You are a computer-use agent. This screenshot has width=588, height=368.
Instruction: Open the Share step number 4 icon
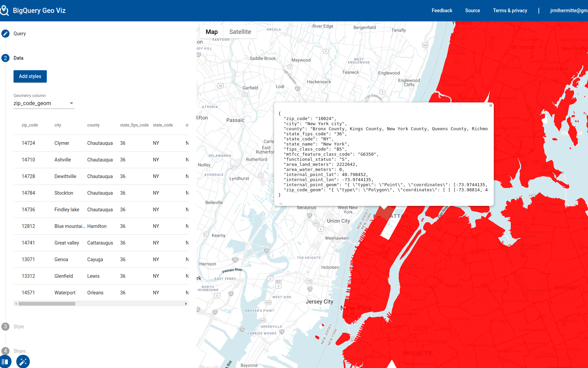point(5,351)
